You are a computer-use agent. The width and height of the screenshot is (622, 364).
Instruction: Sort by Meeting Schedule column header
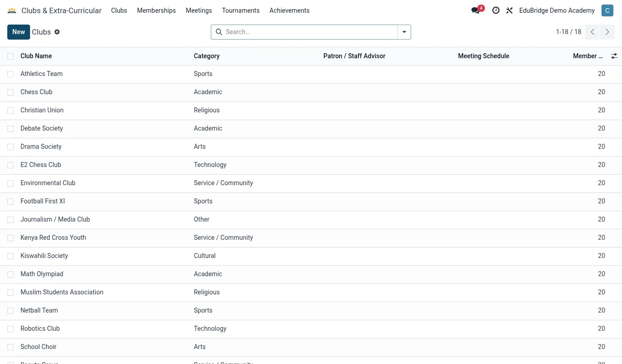[484, 56]
